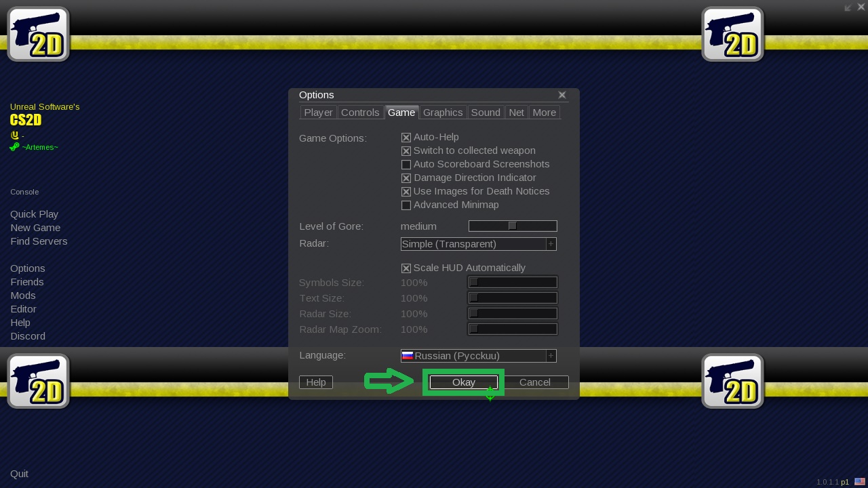Screen dimensions: 868x488
Task: Click the "Game Options:" label
Action: point(333,138)
